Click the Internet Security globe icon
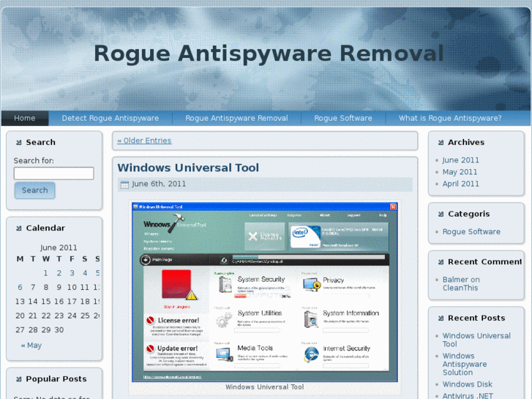 [311, 354]
